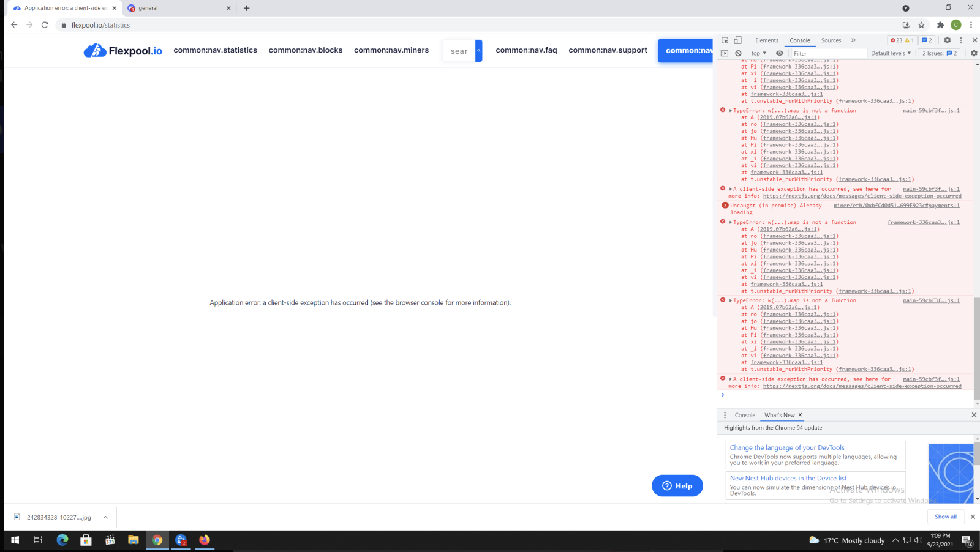Click the Help button on the page
Screen dimensions: 980x552
pyautogui.click(x=677, y=485)
